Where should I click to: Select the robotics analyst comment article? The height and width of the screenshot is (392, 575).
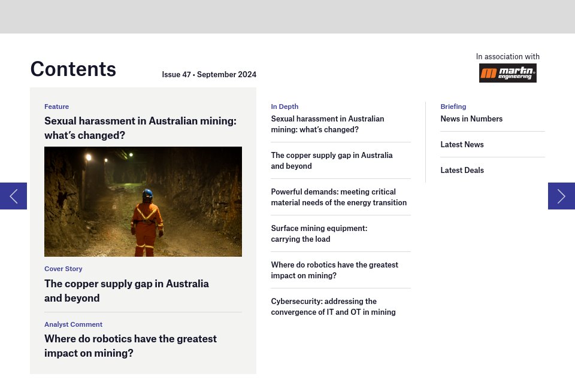(x=131, y=345)
